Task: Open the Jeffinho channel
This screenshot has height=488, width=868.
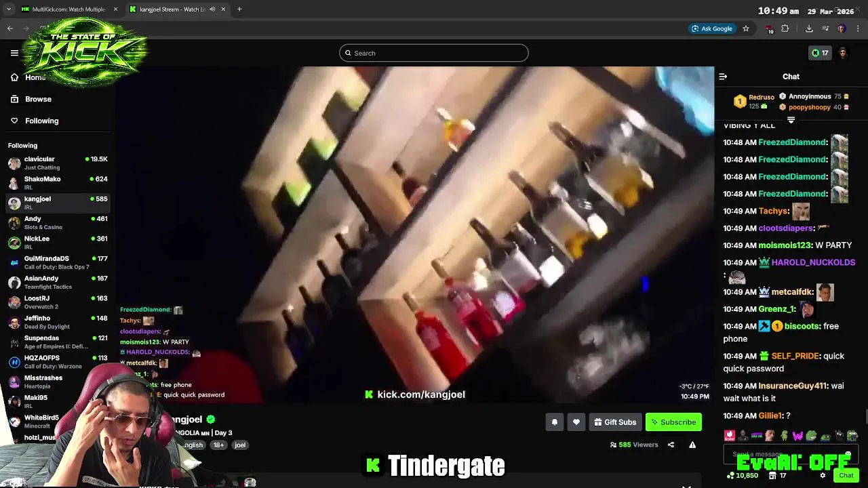Action: tap(58, 322)
